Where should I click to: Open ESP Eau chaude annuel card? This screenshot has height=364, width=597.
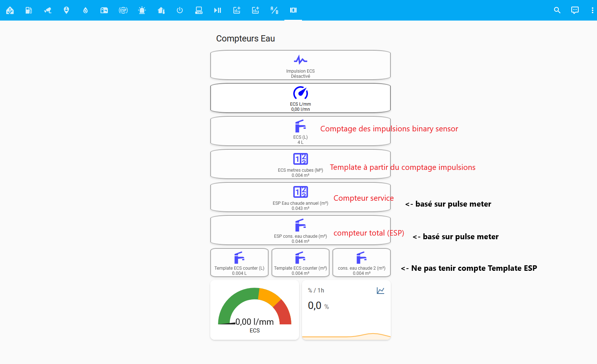[301, 197]
